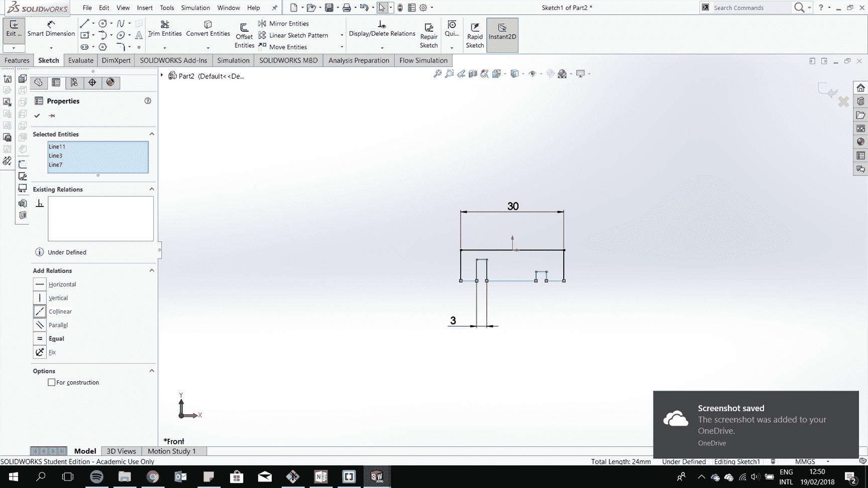This screenshot has height=488, width=868.
Task: Expand the Part2 flyout tree arrow
Action: [x=162, y=75]
